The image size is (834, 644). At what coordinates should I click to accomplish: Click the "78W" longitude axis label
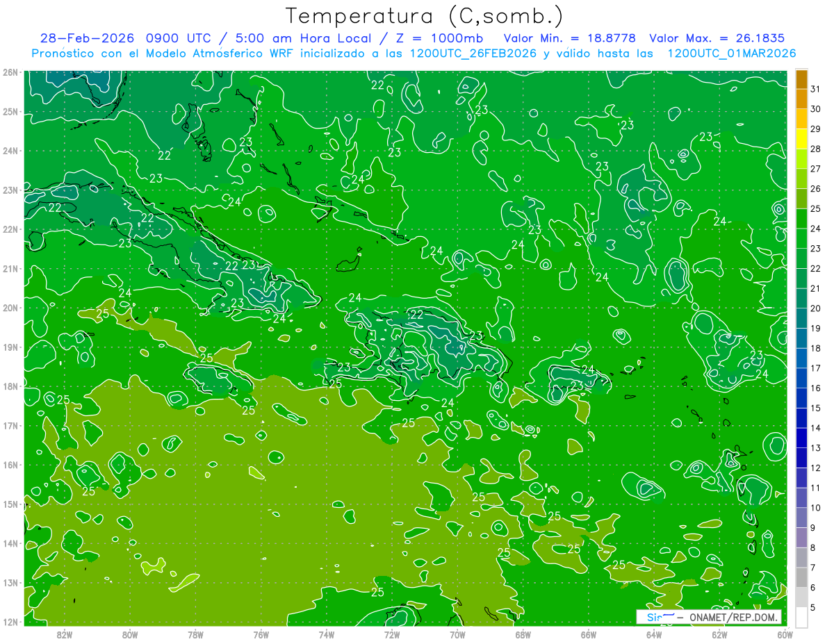(x=195, y=634)
